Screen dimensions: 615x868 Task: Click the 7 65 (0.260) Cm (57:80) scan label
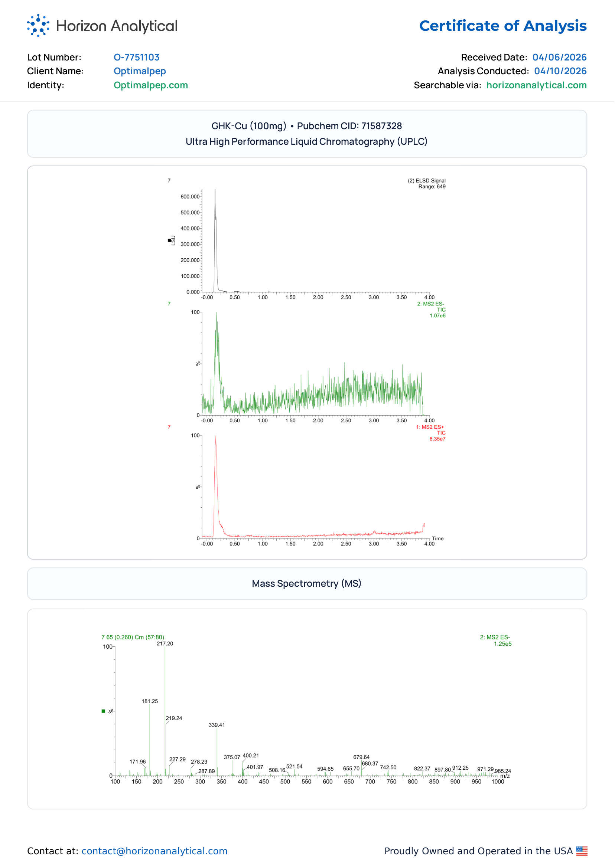coord(133,638)
